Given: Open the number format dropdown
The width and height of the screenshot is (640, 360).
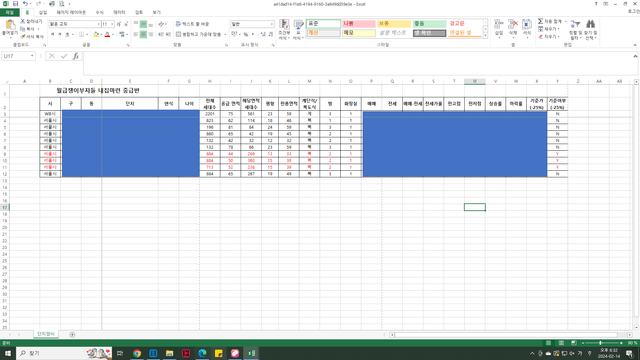Looking at the screenshot, I should point(272,24).
